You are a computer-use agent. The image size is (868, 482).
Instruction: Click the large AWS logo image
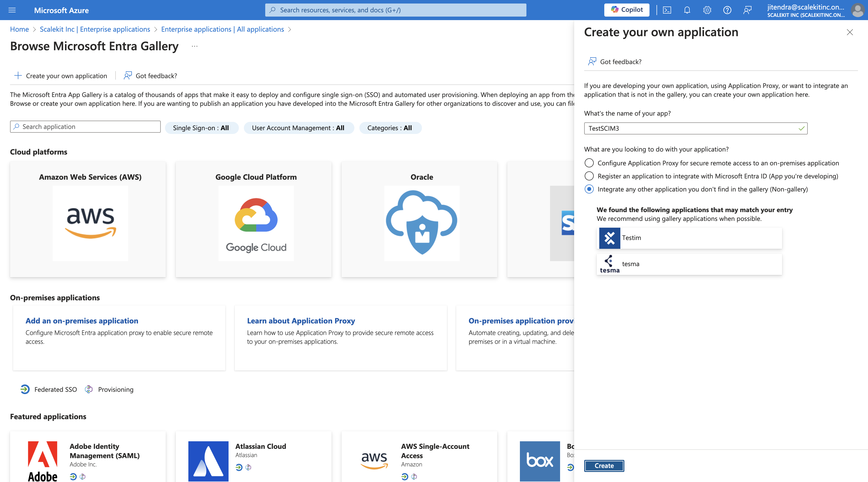click(x=90, y=223)
